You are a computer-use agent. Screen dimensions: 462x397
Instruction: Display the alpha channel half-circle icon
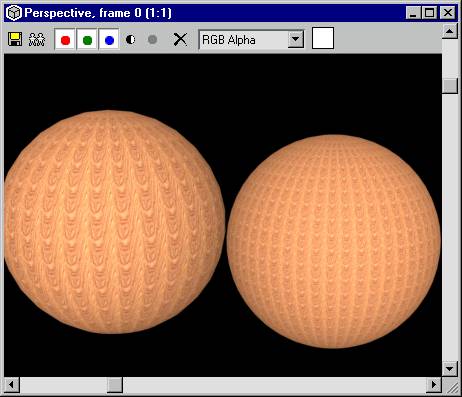click(130, 40)
